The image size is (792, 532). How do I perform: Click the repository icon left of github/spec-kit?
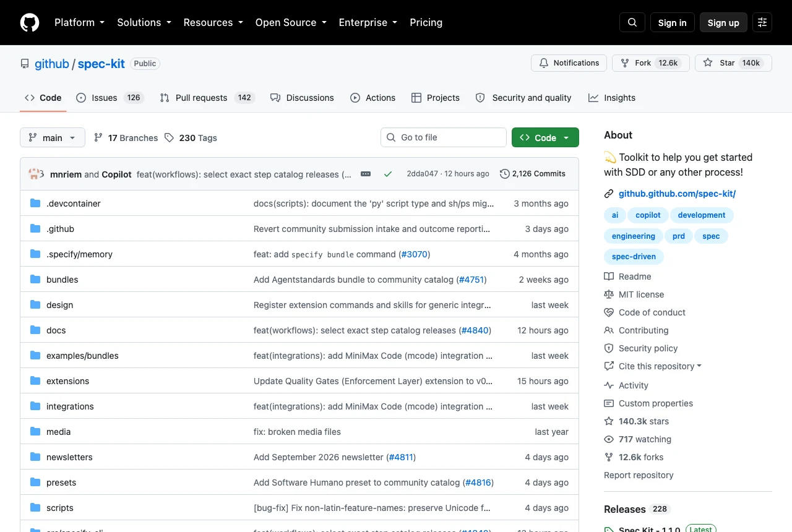pos(25,64)
